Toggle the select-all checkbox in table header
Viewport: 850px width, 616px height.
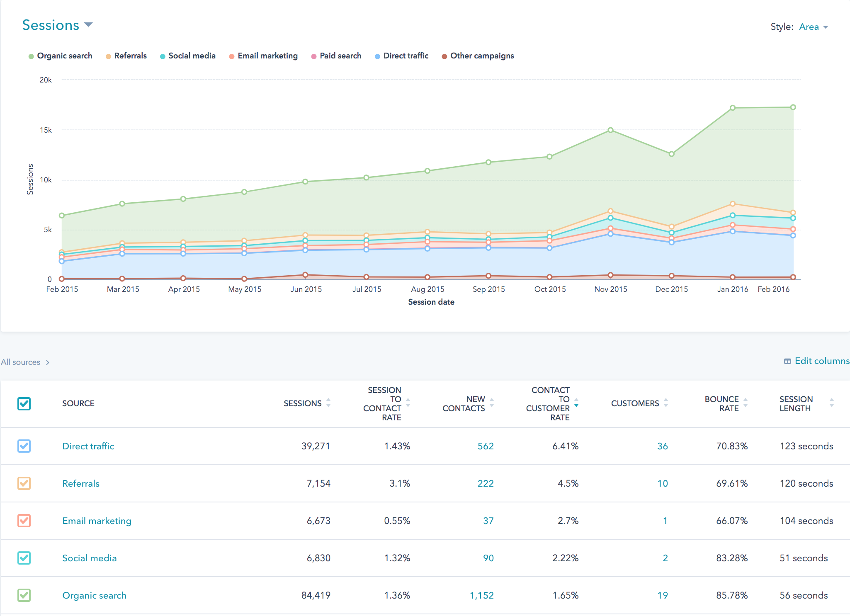(24, 403)
